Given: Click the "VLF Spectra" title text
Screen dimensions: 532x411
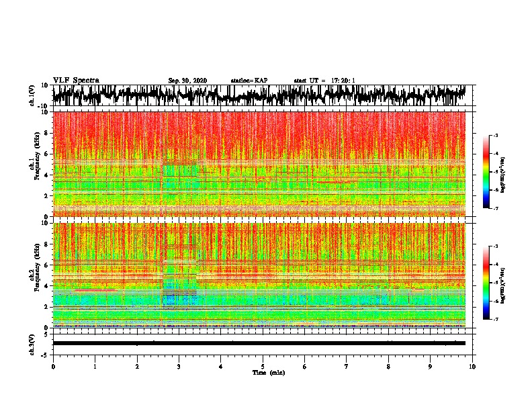Looking at the screenshot, I should click(x=76, y=81).
